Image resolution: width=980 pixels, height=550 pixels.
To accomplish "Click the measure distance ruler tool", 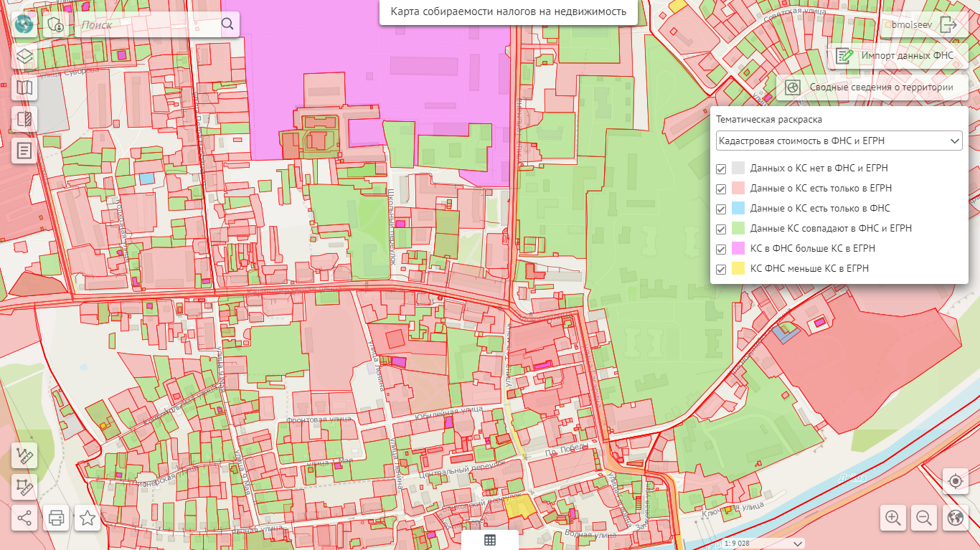I will pos(25,455).
